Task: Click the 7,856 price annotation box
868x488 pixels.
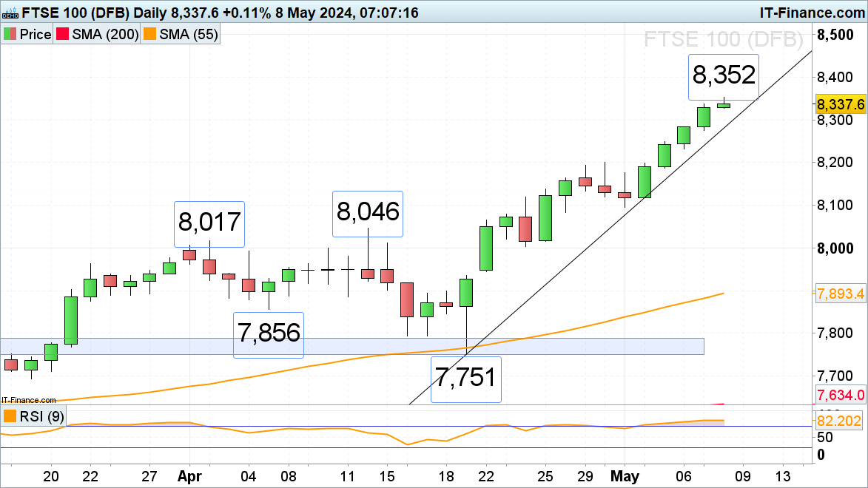Action: coord(269,335)
